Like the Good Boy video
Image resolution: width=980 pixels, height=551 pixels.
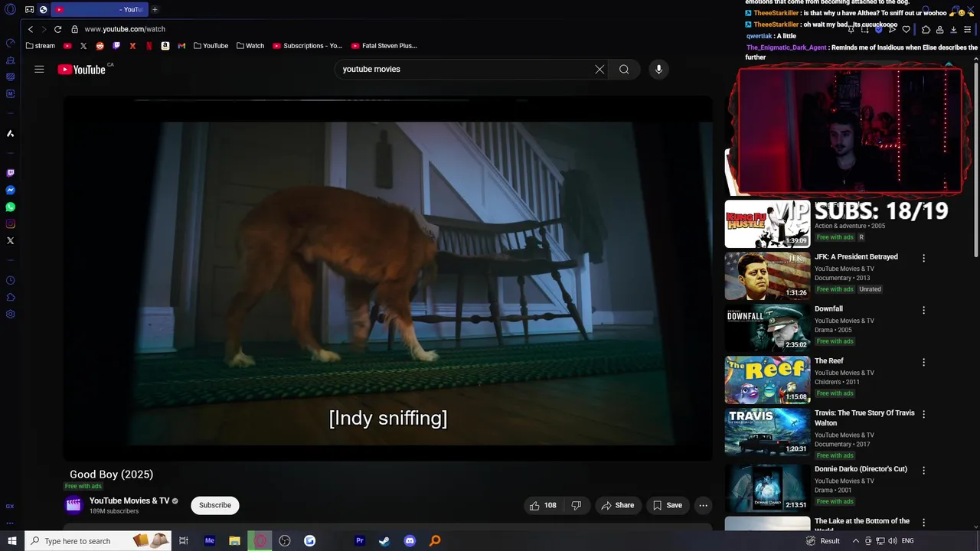pyautogui.click(x=543, y=505)
